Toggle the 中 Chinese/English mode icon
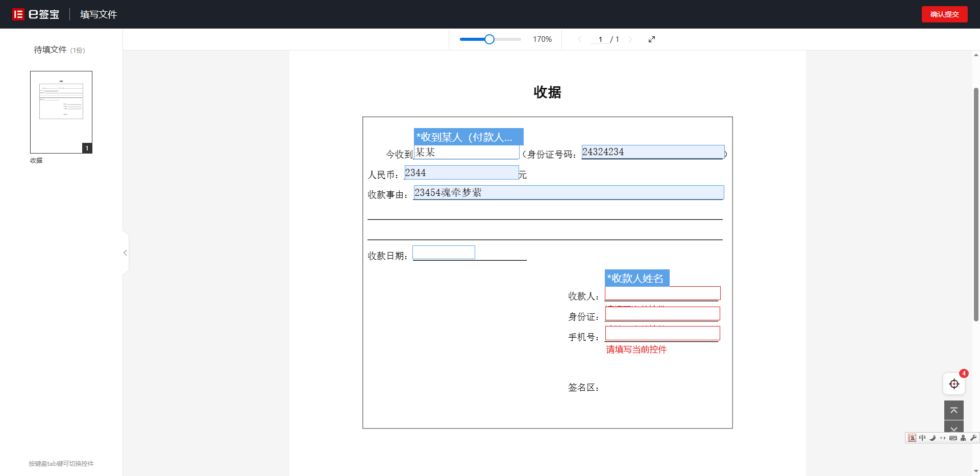 pos(922,438)
